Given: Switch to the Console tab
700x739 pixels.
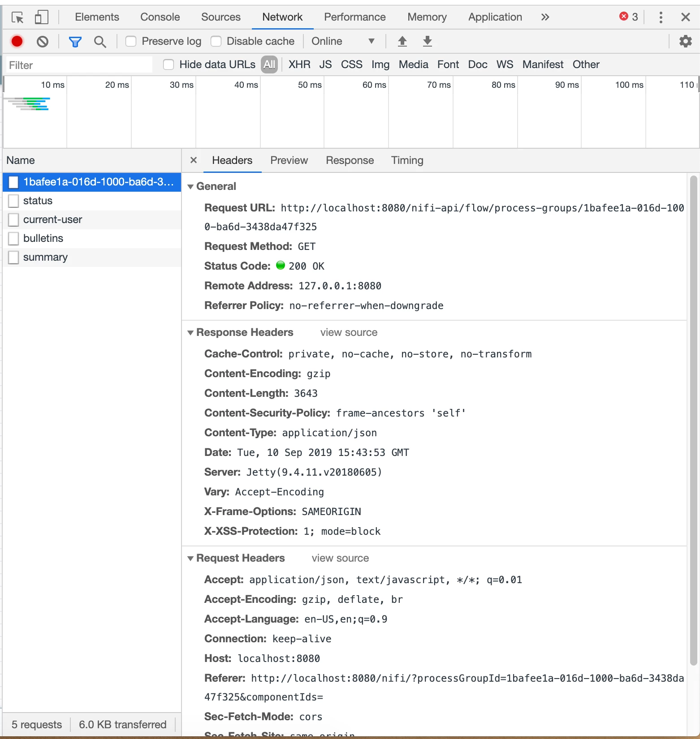Looking at the screenshot, I should coord(160,17).
